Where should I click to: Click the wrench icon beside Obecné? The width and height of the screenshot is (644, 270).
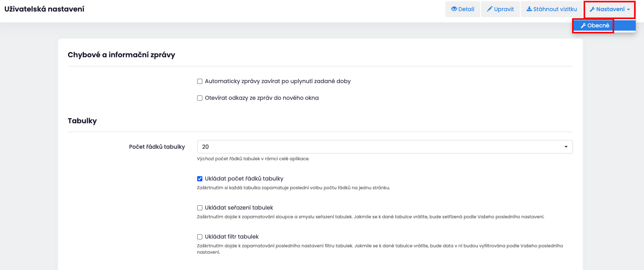tap(583, 25)
